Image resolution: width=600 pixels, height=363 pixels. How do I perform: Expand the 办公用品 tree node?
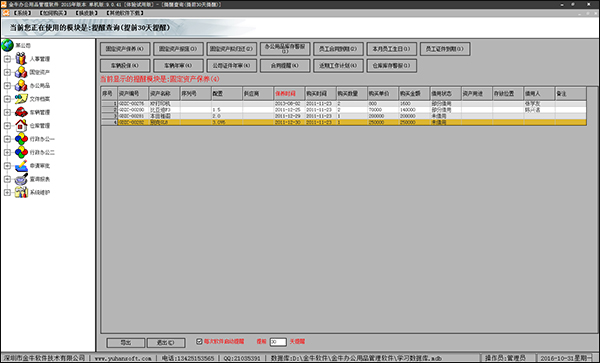(7, 86)
